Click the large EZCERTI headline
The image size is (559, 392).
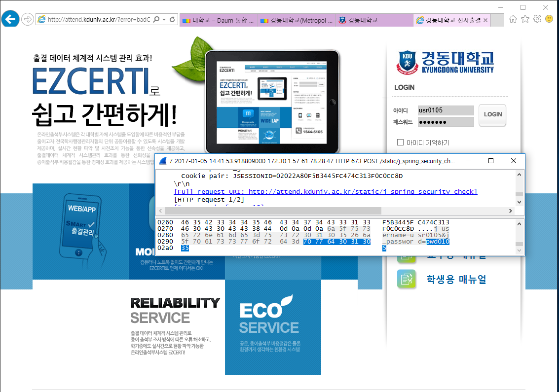coord(91,81)
